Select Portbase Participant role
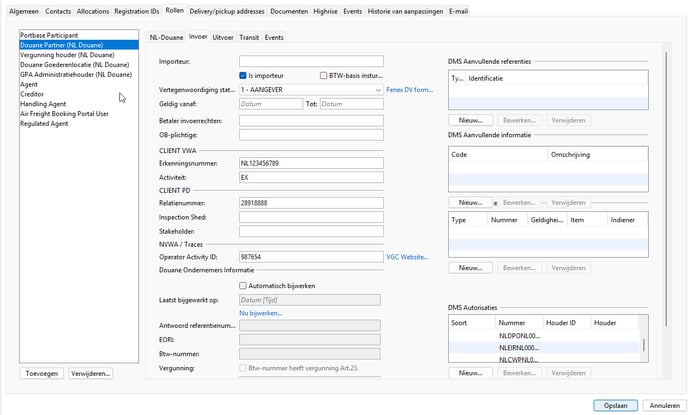 coord(79,35)
